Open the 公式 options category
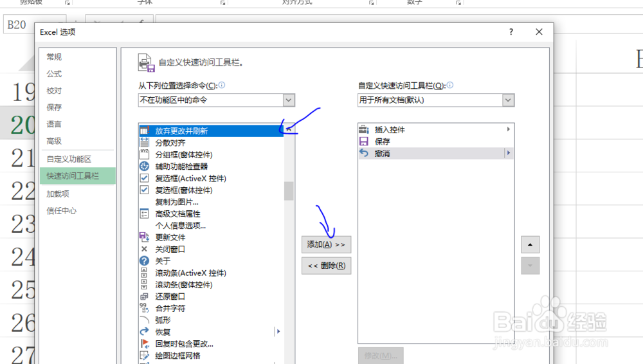 [x=54, y=74]
